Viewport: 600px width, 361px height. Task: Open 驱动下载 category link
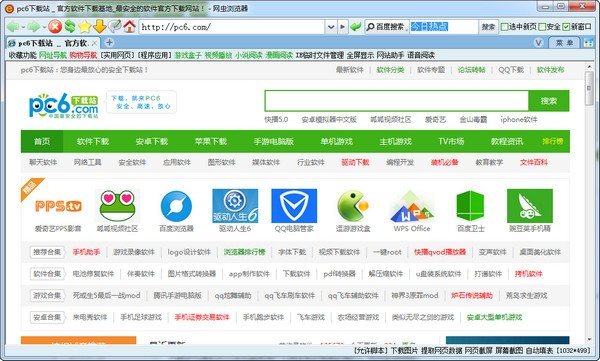click(355, 162)
